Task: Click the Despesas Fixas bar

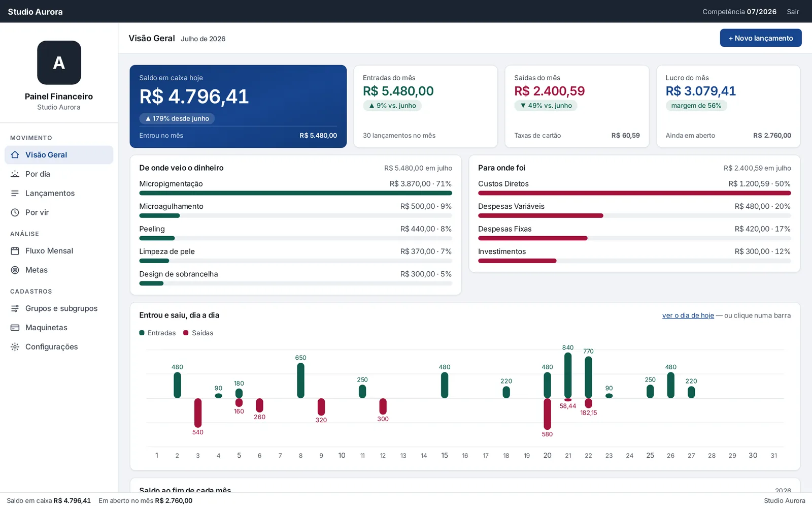Action: pyautogui.click(x=634, y=238)
